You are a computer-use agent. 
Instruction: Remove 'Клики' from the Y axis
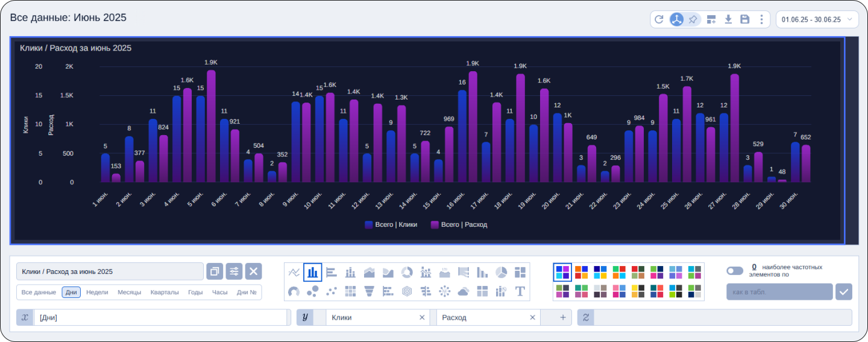(422, 317)
